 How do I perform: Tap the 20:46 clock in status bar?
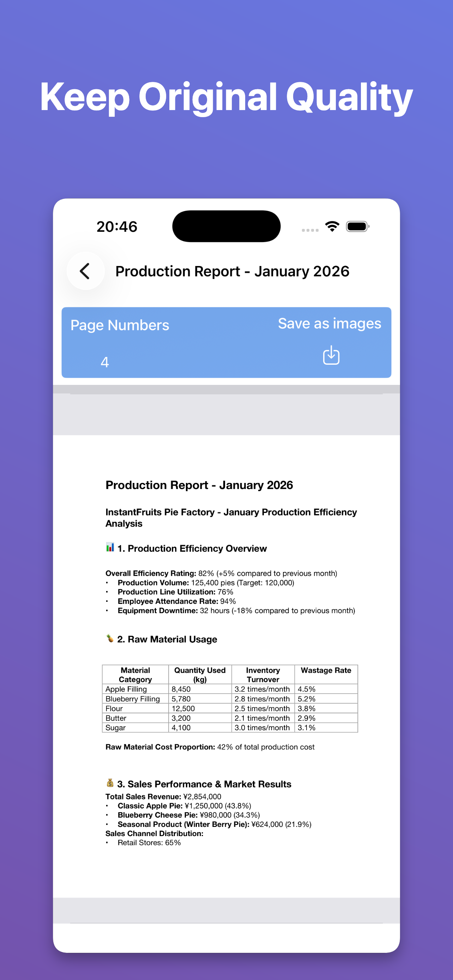tap(117, 227)
